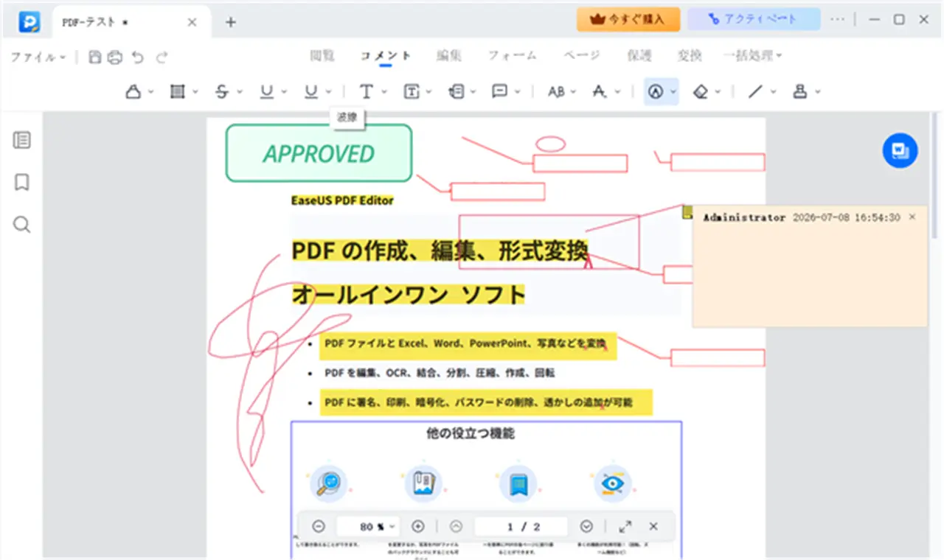Screen dimensions: 944x560
Task: Expand typewriter tool options arrow
Action: tap(383, 92)
